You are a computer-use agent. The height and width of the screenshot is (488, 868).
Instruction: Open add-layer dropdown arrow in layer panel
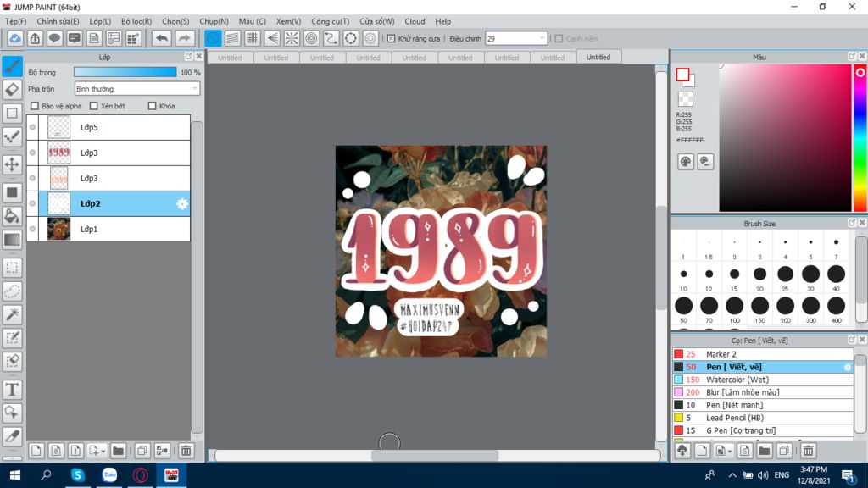click(x=103, y=452)
